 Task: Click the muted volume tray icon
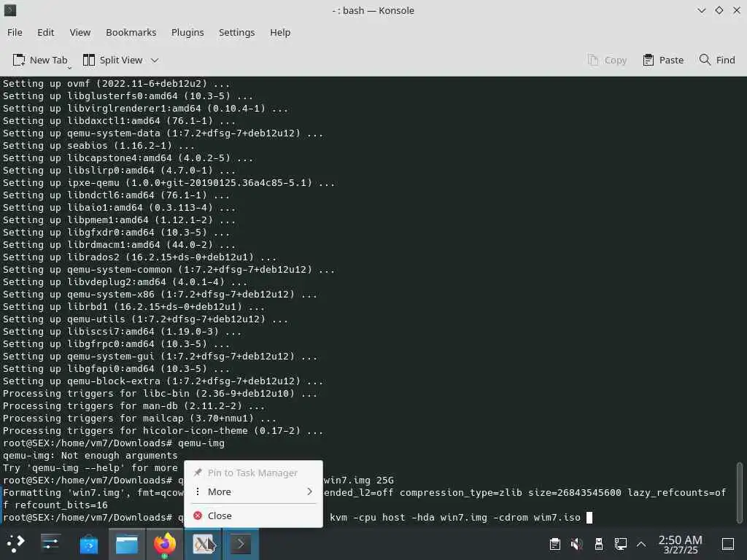point(576,544)
